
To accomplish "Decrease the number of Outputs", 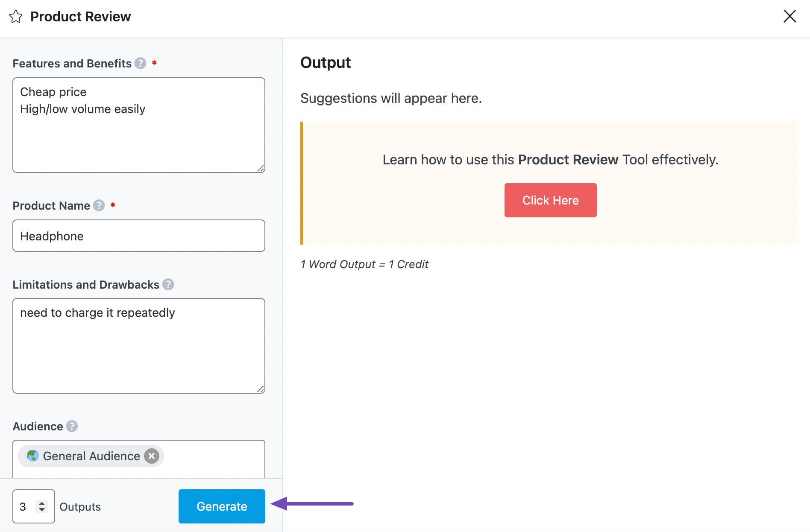I will pos(41,510).
